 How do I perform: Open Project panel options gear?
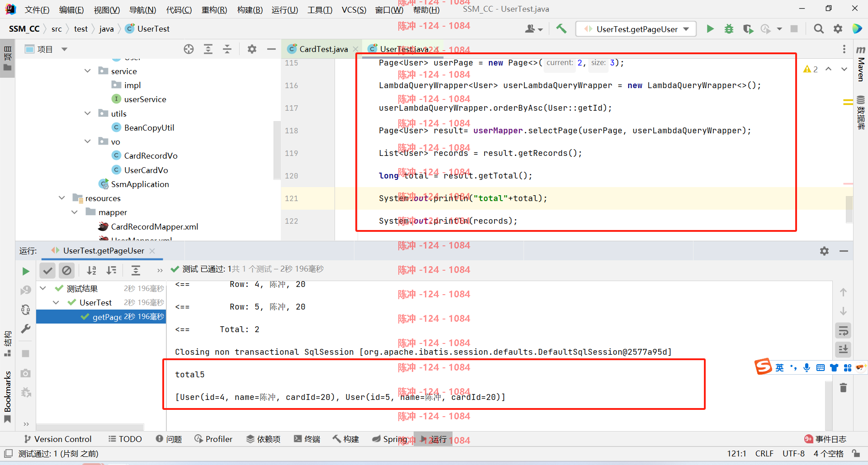click(x=252, y=49)
